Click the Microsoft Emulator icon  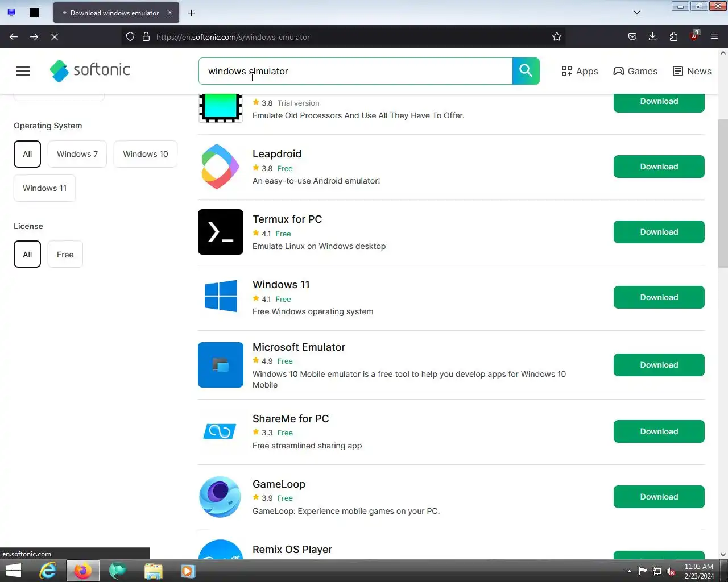(221, 365)
